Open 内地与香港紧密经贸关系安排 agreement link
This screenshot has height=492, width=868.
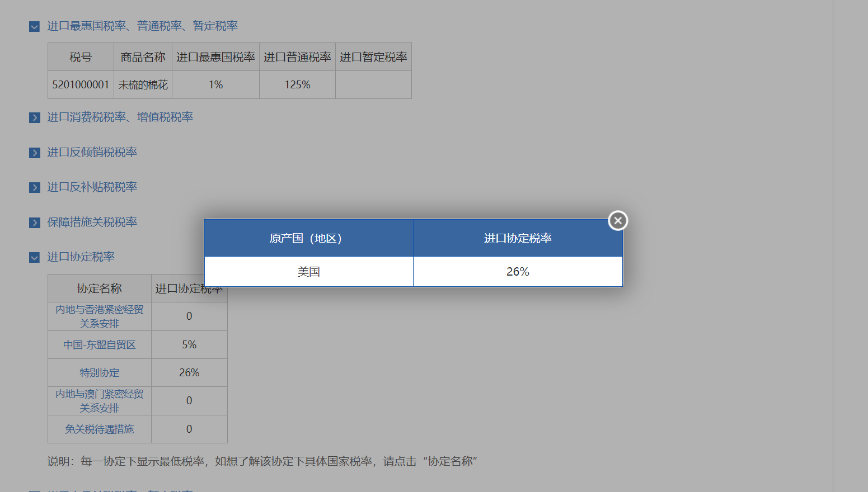(100, 316)
